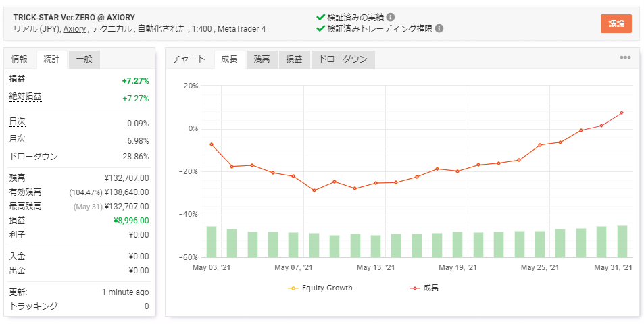Click the first green bar on May 03
The image size is (644, 324).
point(212,242)
